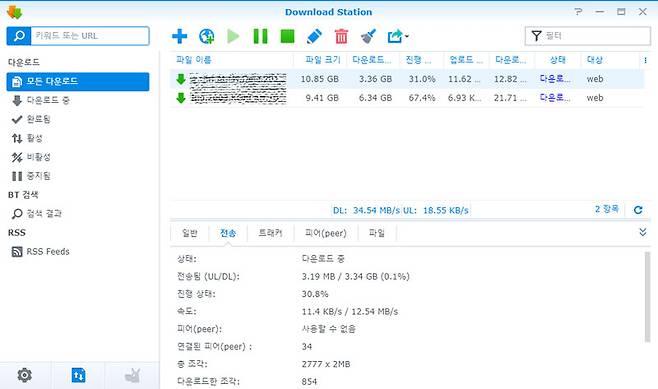
Task: Sort by 진행 progress column header
Action: pyautogui.click(x=418, y=60)
